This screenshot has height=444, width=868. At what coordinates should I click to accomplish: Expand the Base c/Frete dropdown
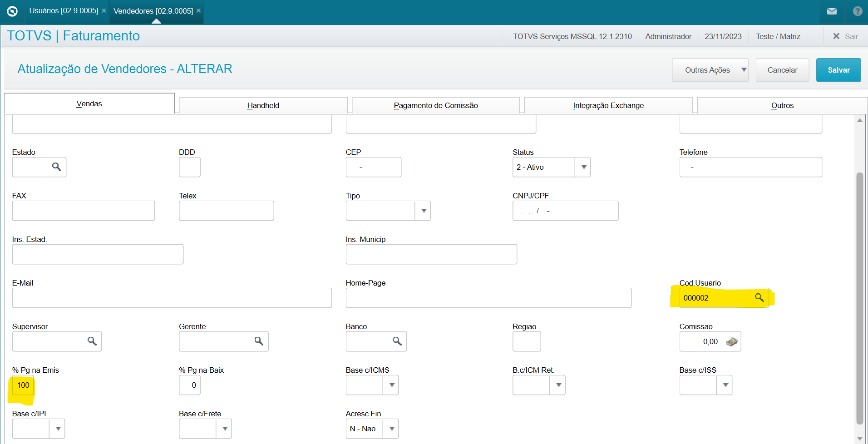pos(224,429)
